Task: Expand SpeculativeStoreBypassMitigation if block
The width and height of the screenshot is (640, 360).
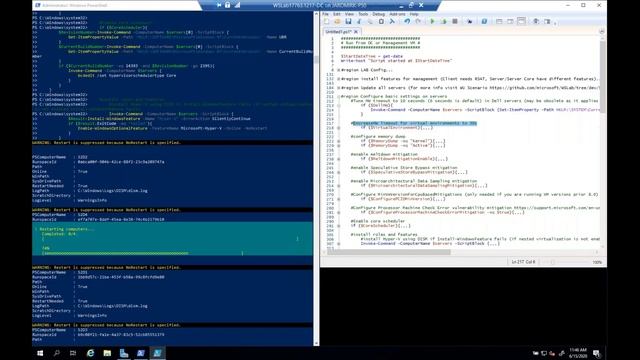Action: click(x=338, y=172)
